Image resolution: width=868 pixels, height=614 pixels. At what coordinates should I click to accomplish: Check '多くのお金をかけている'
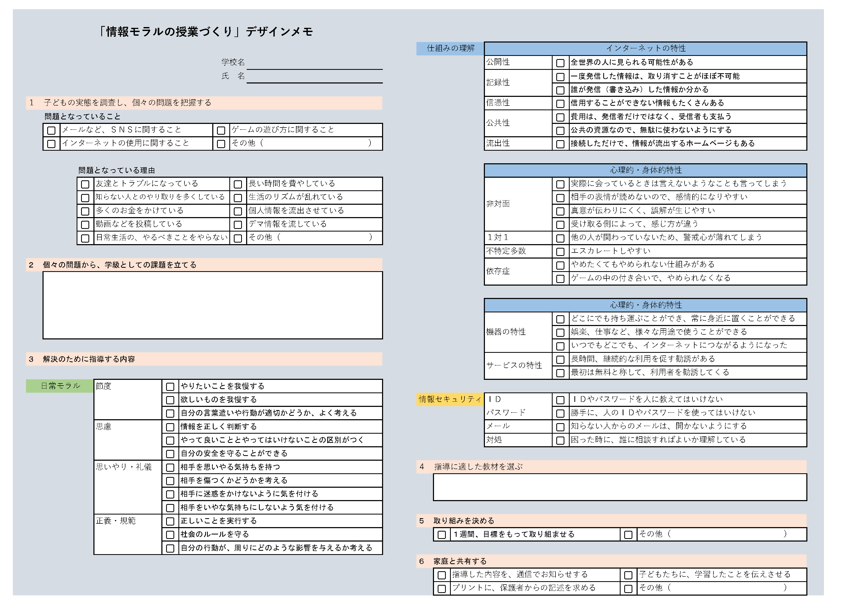pos(86,211)
